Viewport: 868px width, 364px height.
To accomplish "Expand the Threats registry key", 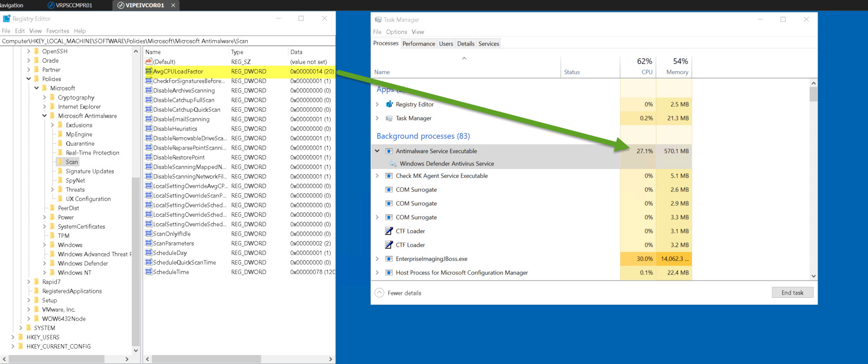I will click(52, 190).
